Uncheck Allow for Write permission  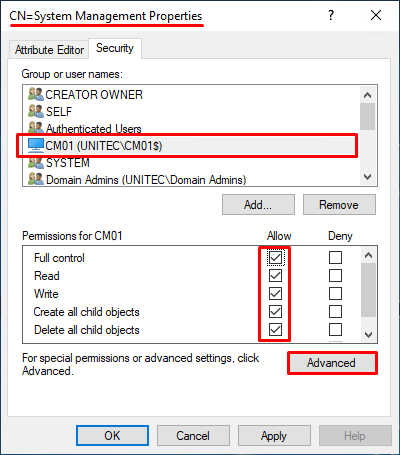tap(275, 294)
